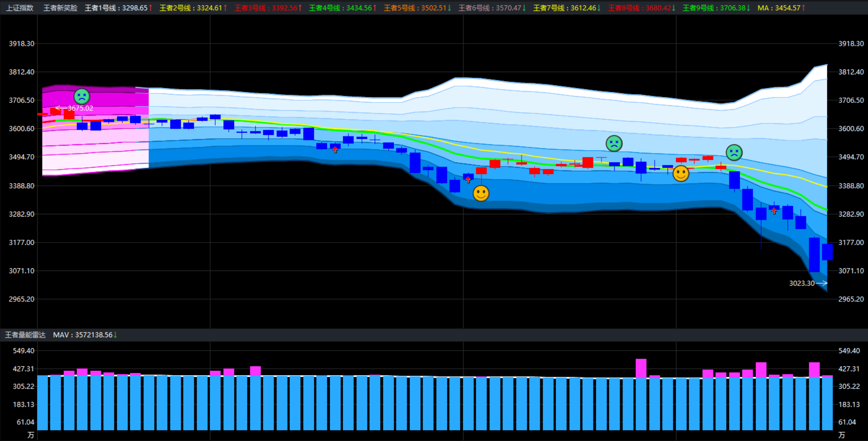Click the tallest magenta volume bar
Screen dimensions: 868x441
pyautogui.click(x=641, y=368)
